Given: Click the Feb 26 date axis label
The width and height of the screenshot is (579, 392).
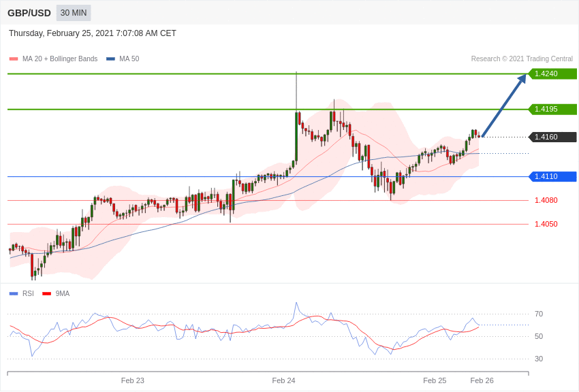Looking at the screenshot, I should tap(482, 380).
